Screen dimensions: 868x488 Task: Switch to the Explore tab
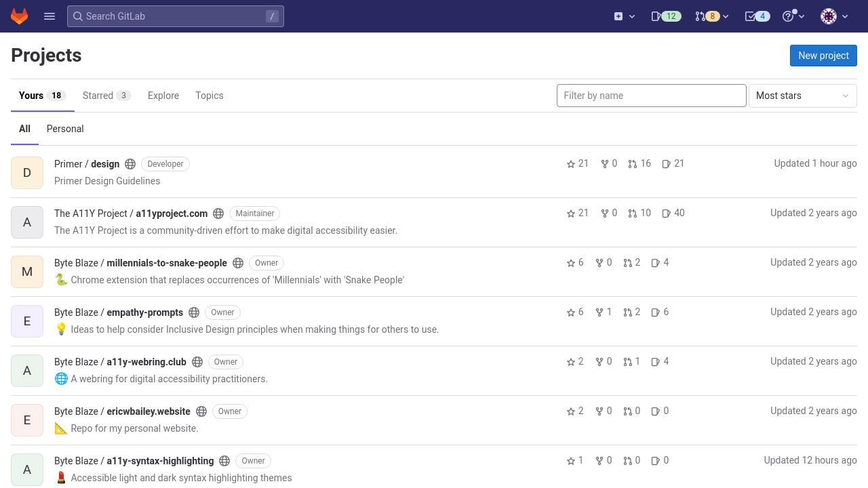[x=163, y=96]
